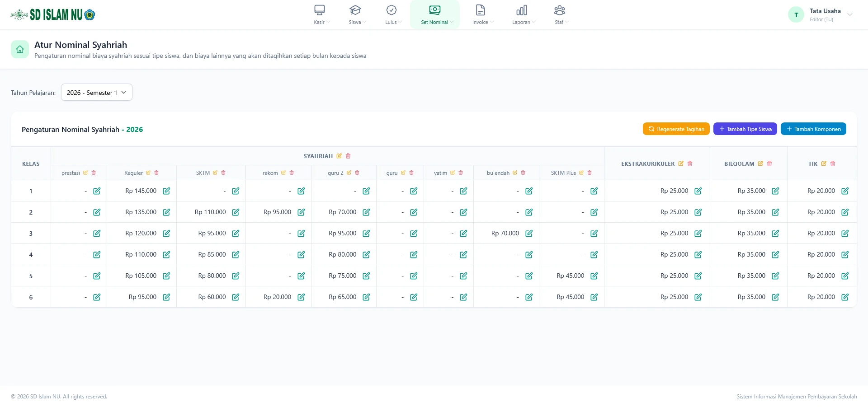Screen dimensions: 868x407
Task: Edit bu endah nominal for class 3
Action: click(529, 234)
